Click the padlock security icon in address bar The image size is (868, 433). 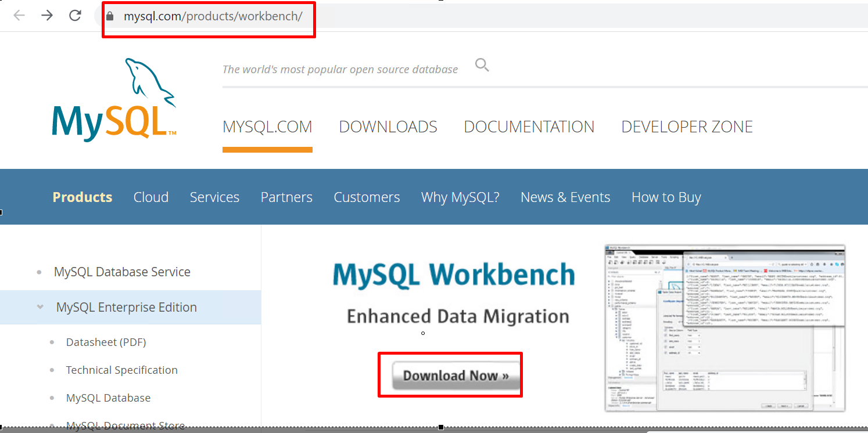coord(111,16)
